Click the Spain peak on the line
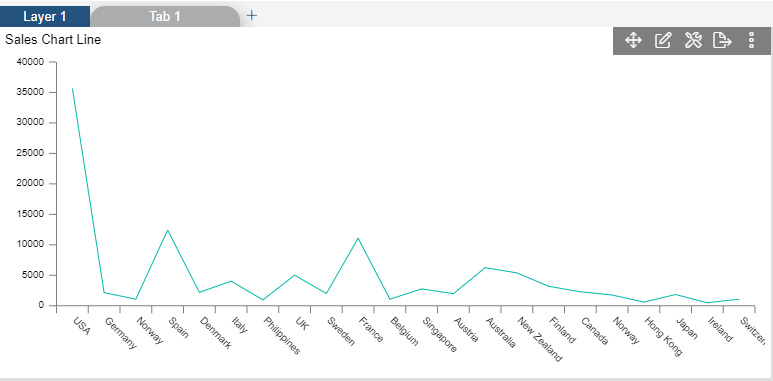The height and width of the screenshot is (381, 773). click(x=168, y=230)
